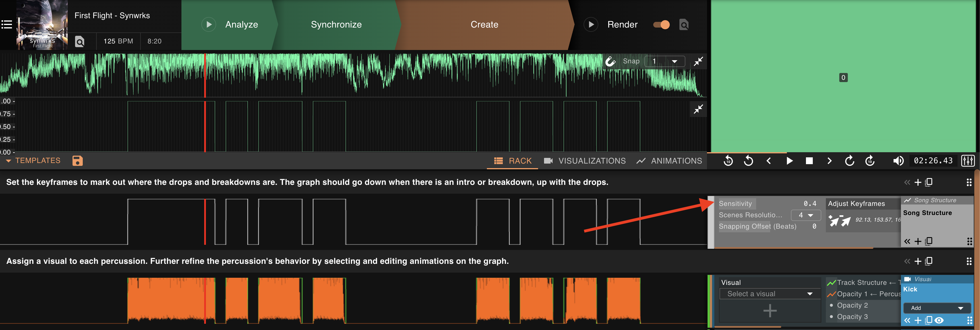Screen dimensions: 980x330
Task: Duplicate module in the keyframes instruction row
Action: pyautogui.click(x=929, y=183)
